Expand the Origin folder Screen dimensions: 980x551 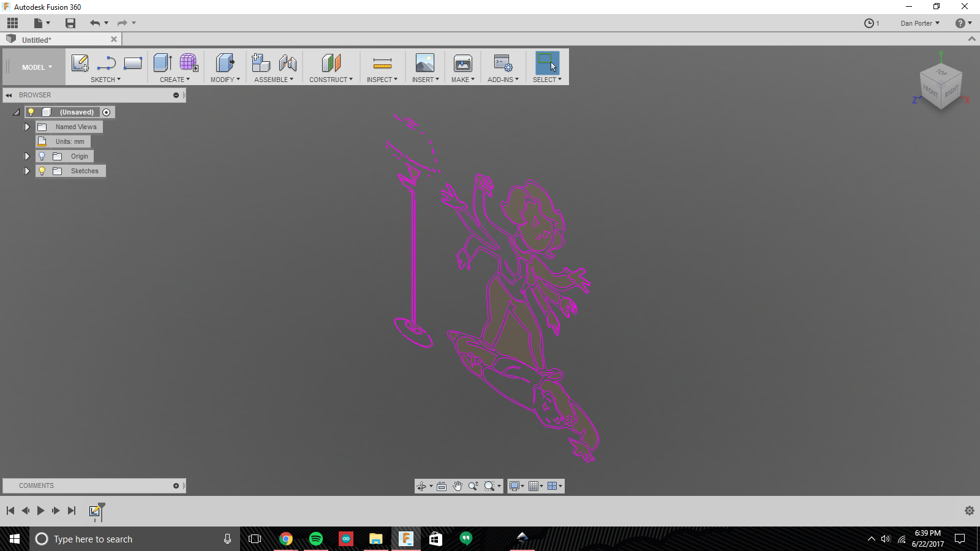pos(27,156)
